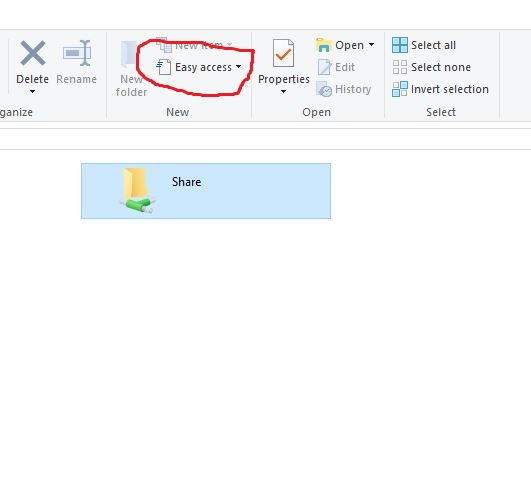Click the Easy access label
The width and height of the screenshot is (531, 487).
pyautogui.click(x=204, y=67)
